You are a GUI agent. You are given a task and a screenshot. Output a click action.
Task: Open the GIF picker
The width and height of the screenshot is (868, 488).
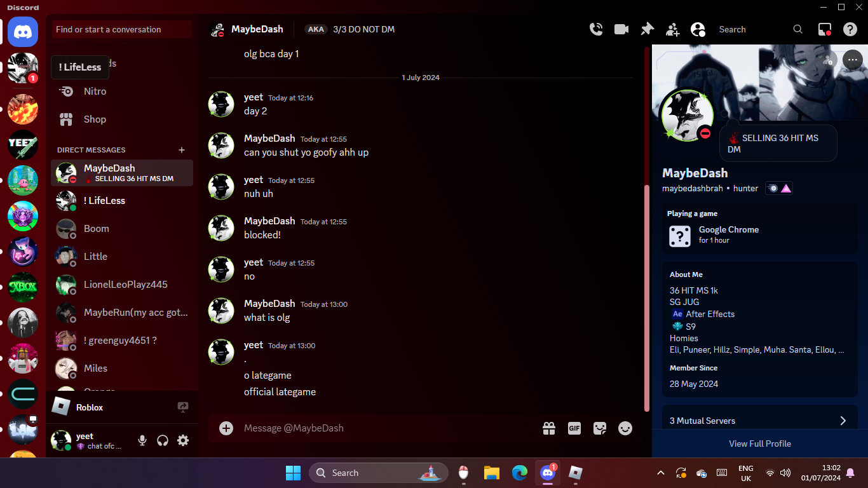tap(574, 428)
